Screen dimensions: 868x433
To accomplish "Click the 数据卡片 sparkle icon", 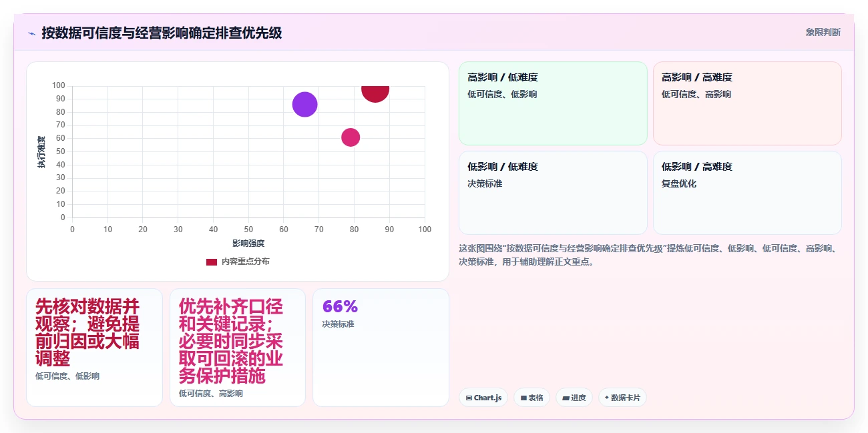I will (607, 398).
